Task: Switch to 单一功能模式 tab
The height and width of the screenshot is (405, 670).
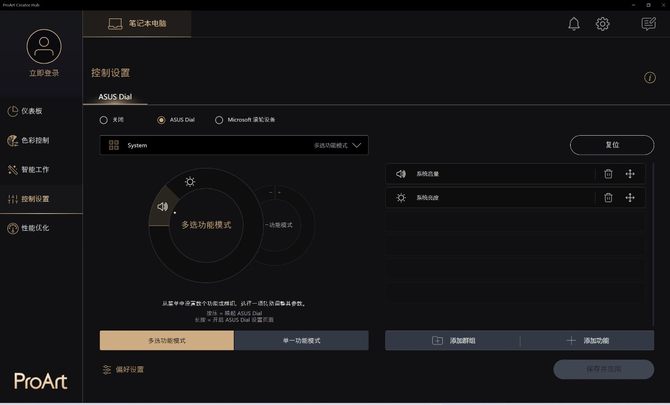Action: (x=301, y=340)
